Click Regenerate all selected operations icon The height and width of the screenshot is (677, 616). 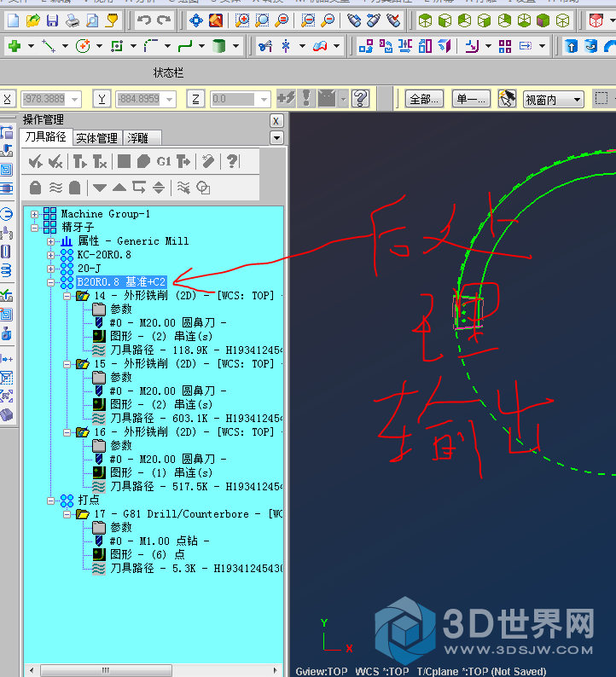[79, 162]
